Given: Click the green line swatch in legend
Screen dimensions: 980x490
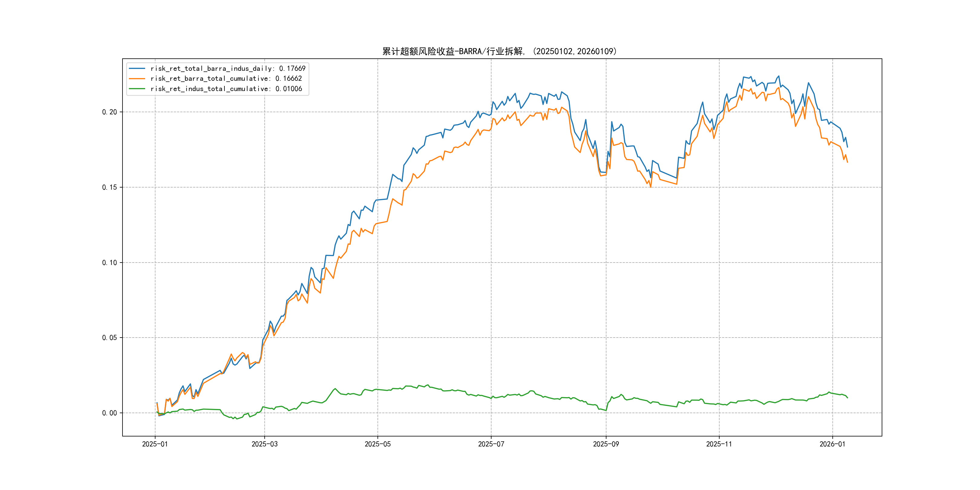Looking at the screenshot, I should (137, 89).
